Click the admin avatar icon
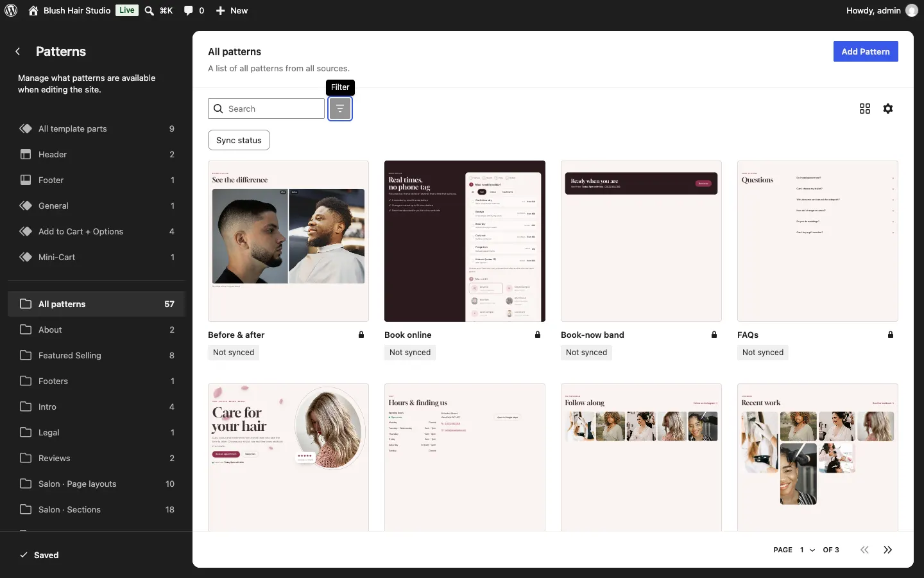This screenshot has width=924, height=578. point(911,10)
